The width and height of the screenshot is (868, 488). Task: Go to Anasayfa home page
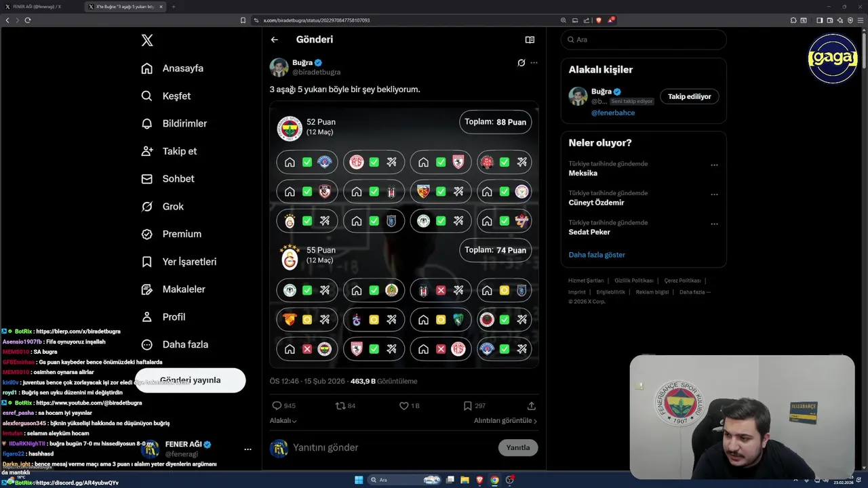(x=172, y=68)
